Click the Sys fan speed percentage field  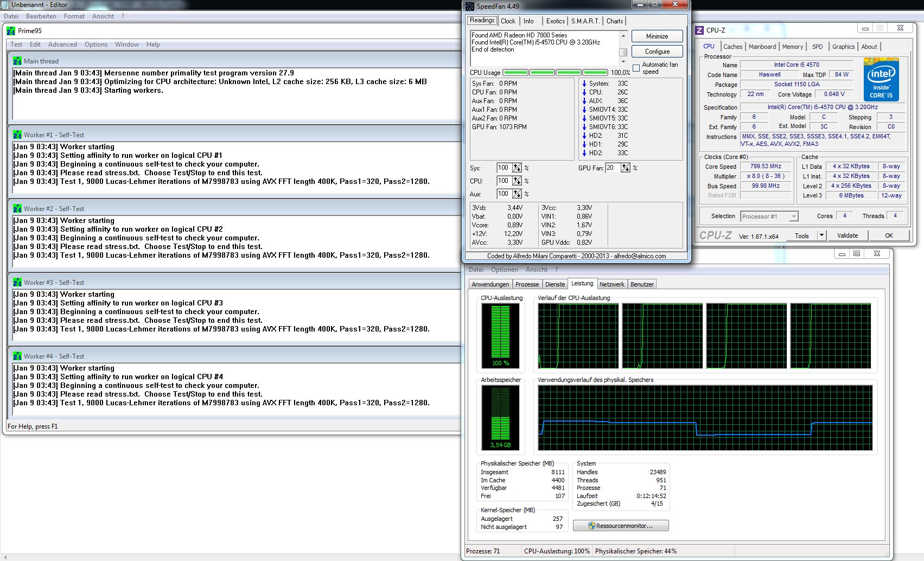click(504, 168)
